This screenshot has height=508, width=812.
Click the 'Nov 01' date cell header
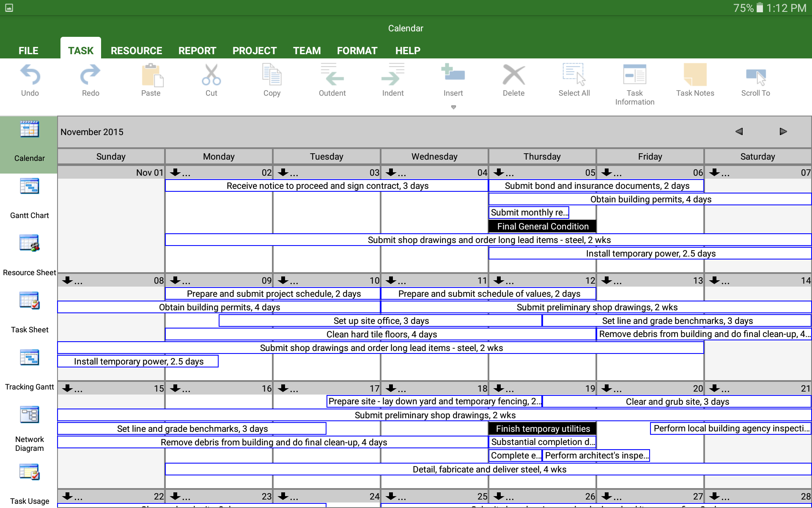click(111, 173)
